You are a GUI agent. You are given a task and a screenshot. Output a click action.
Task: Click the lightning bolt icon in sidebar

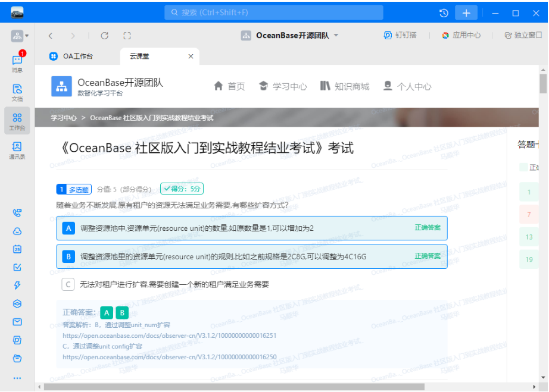pos(17,286)
